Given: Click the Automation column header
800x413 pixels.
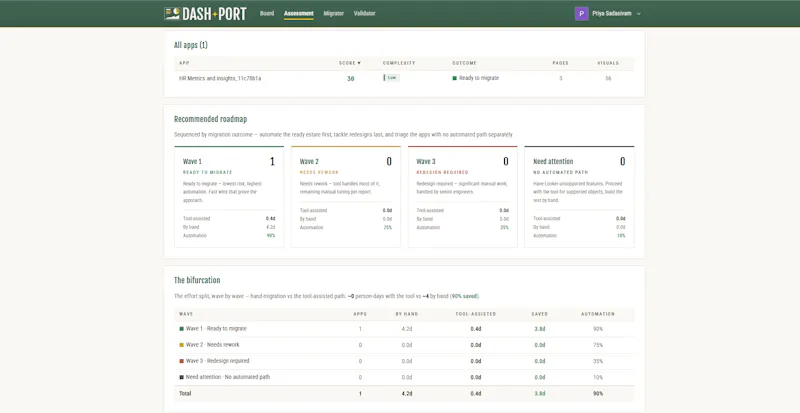Looking at the screenshot, I should click(x=598, y=314).
